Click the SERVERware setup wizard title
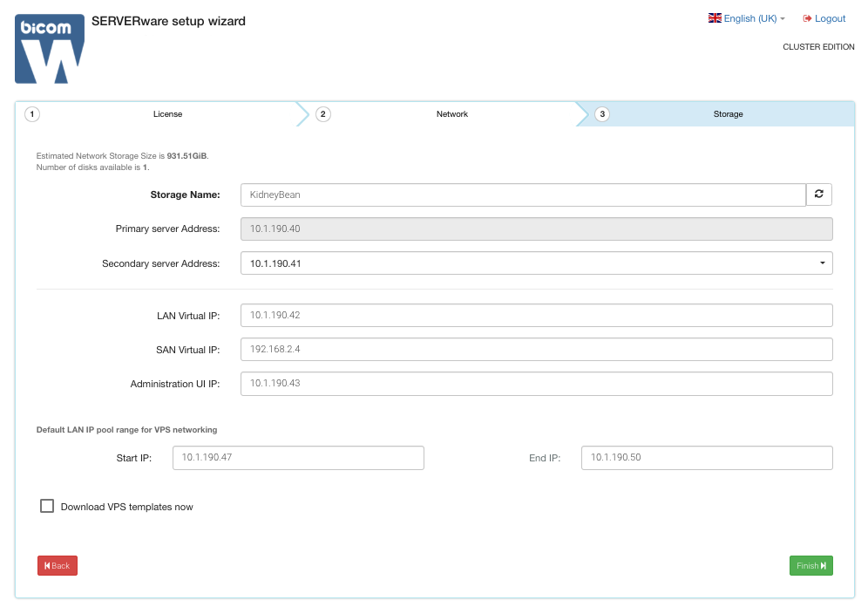868x614 pixels. coord(168,21)
